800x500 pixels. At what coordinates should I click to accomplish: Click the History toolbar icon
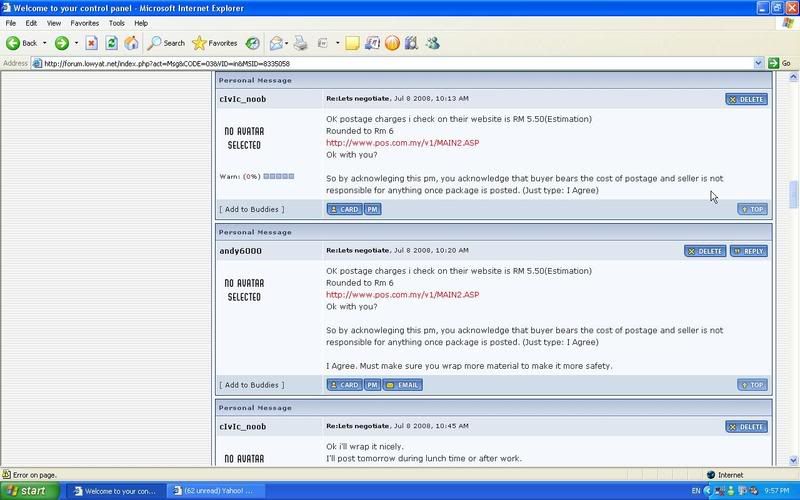(252, 43)
